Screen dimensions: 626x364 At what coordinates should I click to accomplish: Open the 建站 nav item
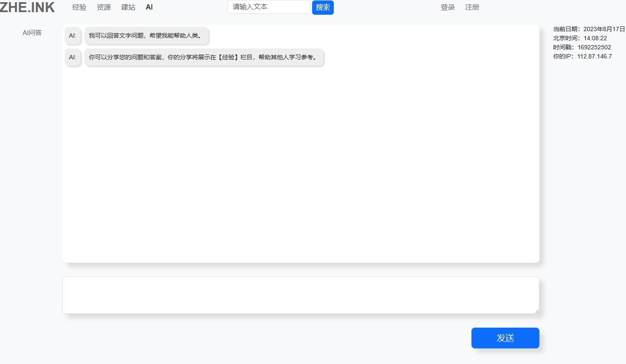click(128, 7)
